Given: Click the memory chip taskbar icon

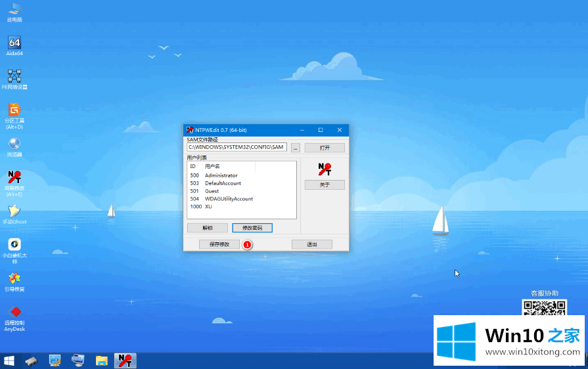Looking at the screenshot, I should click(32, 360).
